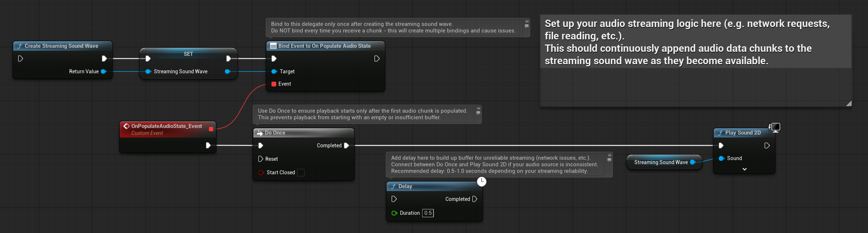Click the Delay Completed output pin
This screenshot has width=868, height=233.
475,199
